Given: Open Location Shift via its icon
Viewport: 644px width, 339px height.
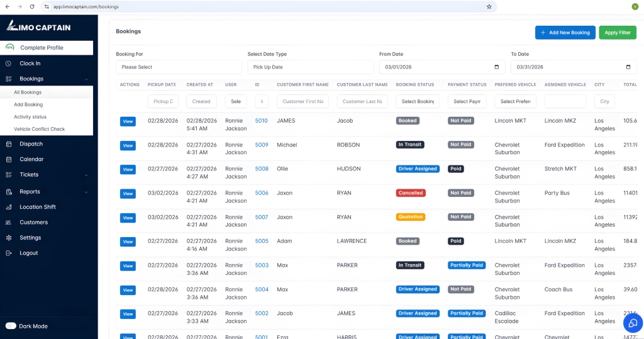Looking at the screenshot, I should 9,207.
